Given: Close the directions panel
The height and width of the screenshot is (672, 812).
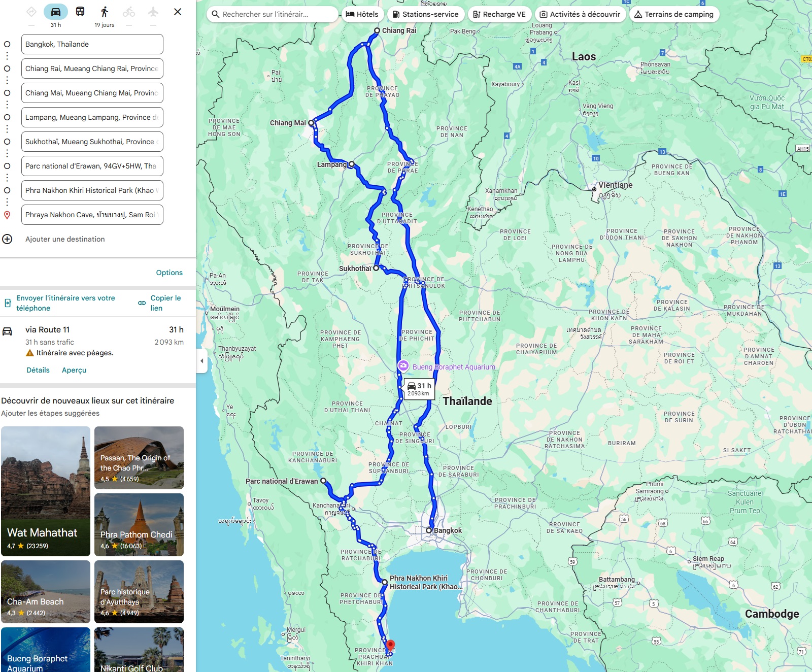Looking at the screenshot, I should coord(178,12).
